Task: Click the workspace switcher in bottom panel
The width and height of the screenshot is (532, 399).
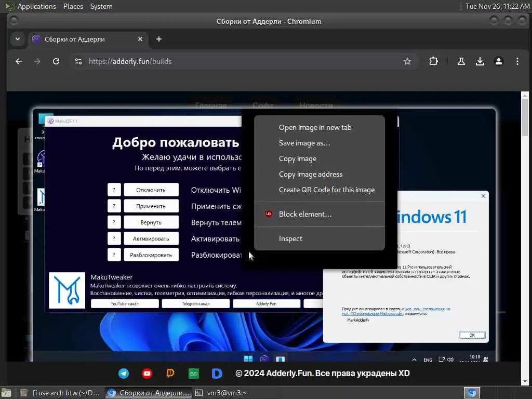Action: click(x=472, y=393)
